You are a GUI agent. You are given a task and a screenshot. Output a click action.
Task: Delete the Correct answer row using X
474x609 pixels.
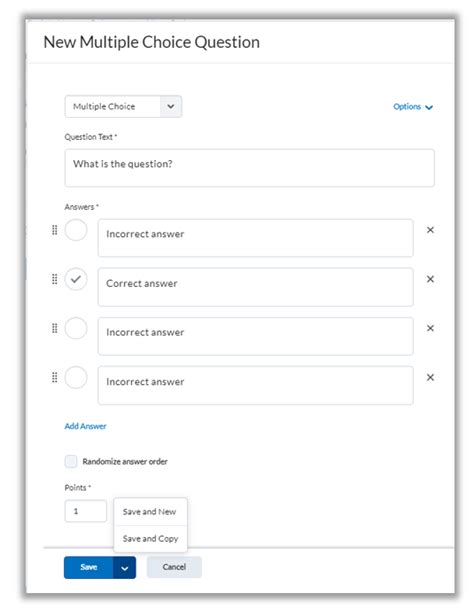pos(430,279)
